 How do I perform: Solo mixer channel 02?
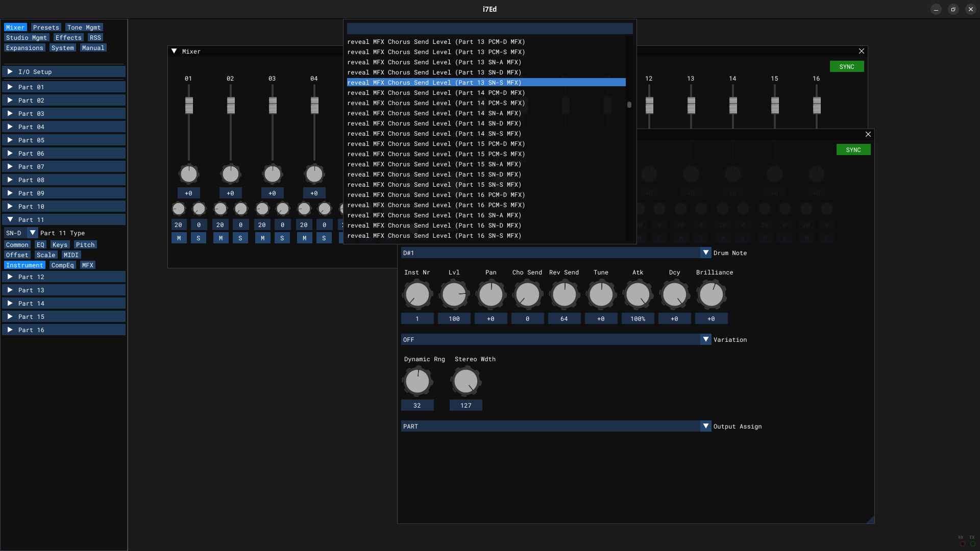click(x=240, y=238)
